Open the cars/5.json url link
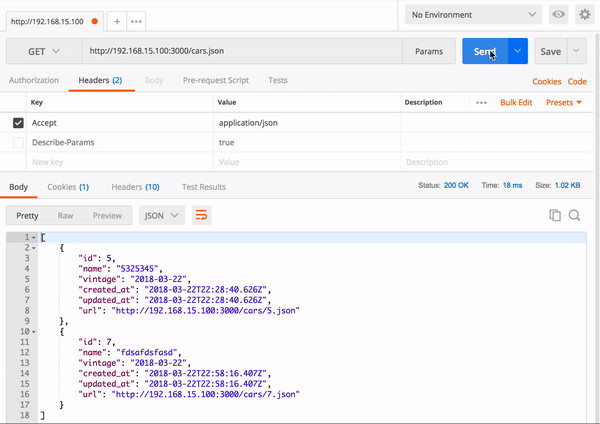The height and width of the screenshot is (424, 600). (x=205, y=311)
